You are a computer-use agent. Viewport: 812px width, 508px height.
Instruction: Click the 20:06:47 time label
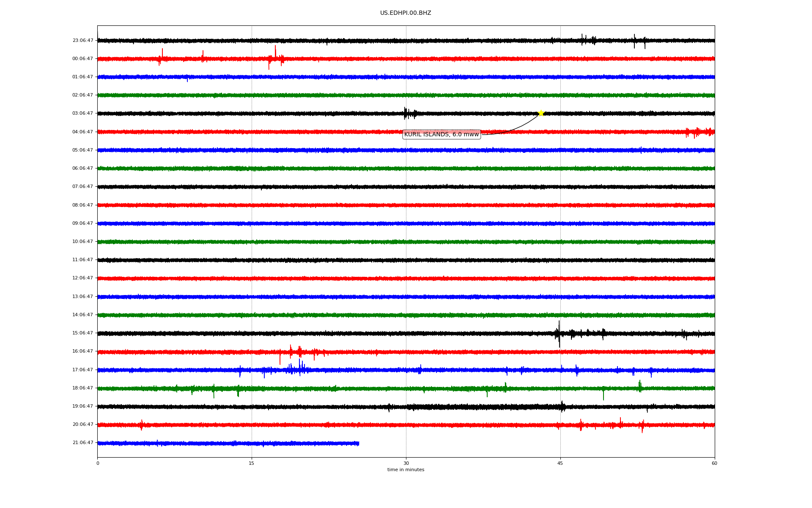pyautogui.click(x=83, y=425)
